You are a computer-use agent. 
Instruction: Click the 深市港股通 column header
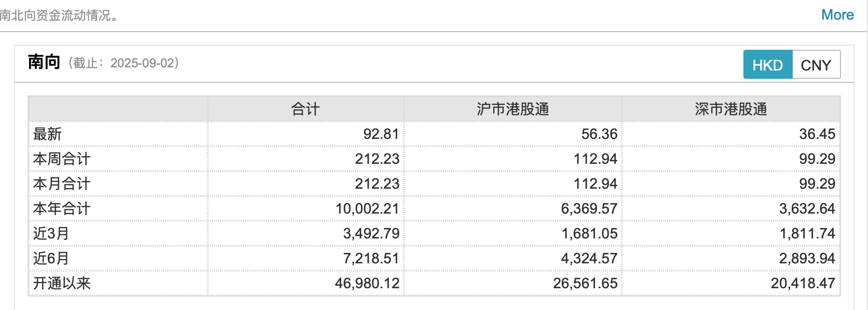point(730,109)
